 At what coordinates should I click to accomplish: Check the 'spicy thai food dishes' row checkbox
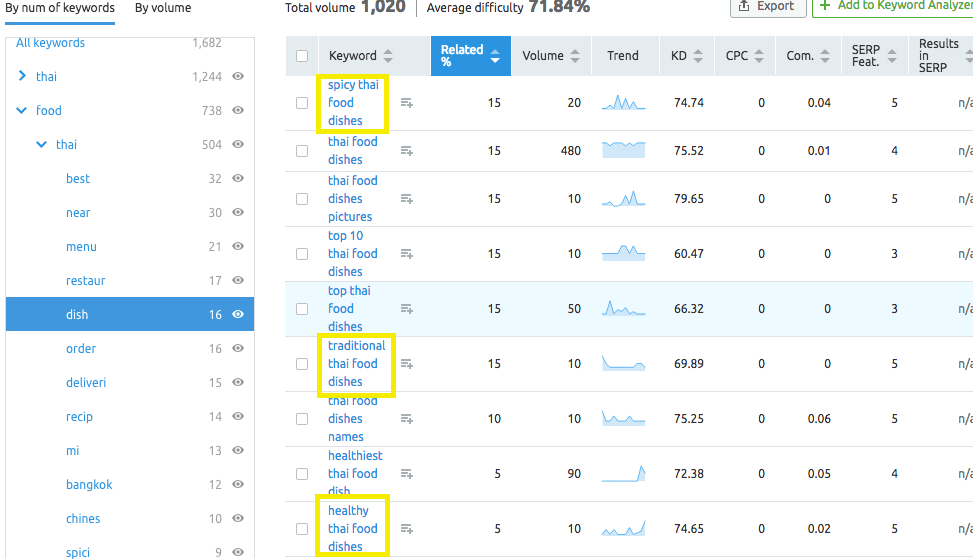(302, 103)
